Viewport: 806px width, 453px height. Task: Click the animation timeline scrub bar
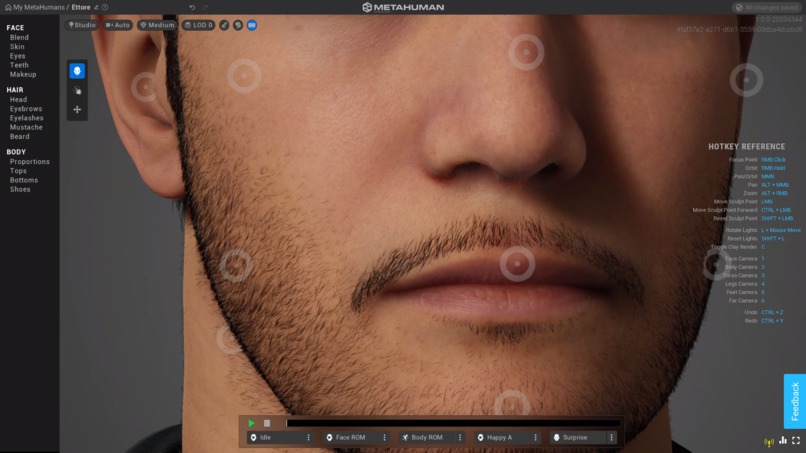(x=453, y=423)
